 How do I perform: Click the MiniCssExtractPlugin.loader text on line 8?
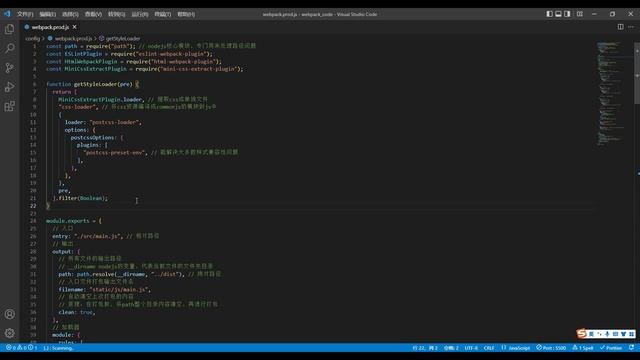tap(100, 99)
